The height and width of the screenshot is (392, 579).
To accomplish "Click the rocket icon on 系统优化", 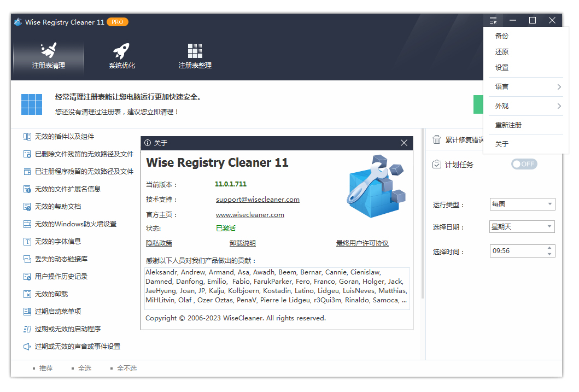I will point(121,50).
